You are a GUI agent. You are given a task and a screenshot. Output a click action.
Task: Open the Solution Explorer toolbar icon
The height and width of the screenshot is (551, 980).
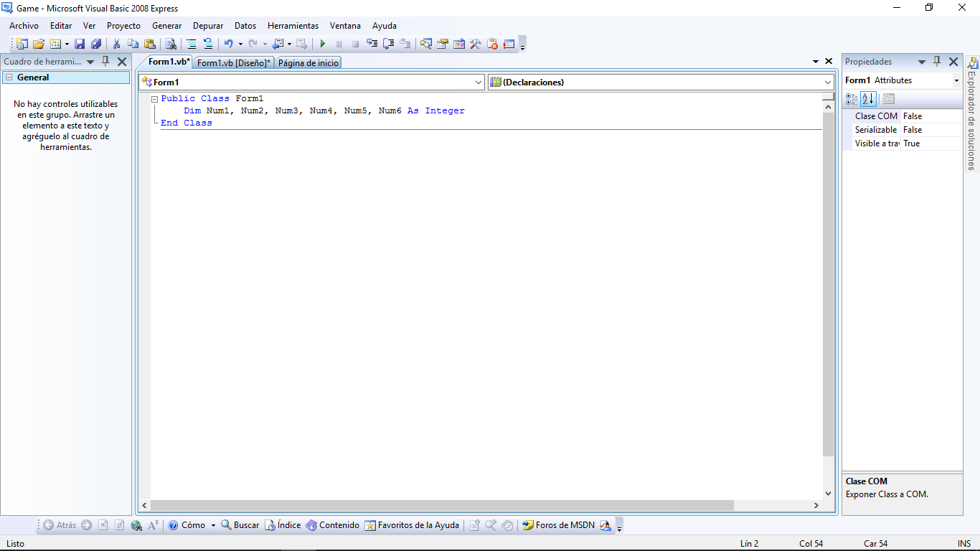(426, 44)
